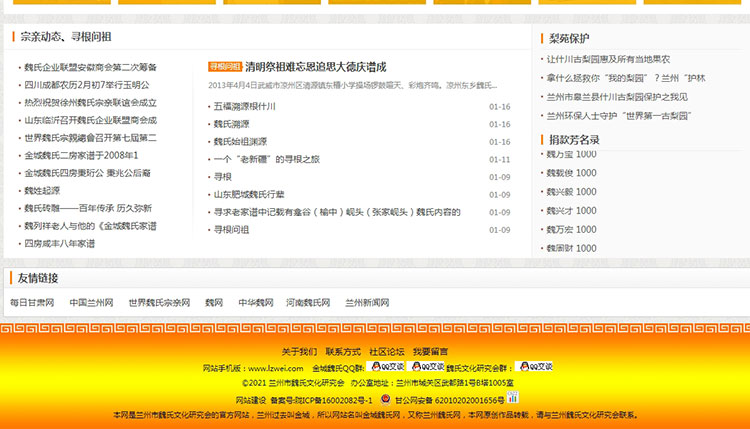Open 关于我们 in the footer menu
Viewport: 750px width, 429px height.
299,352
